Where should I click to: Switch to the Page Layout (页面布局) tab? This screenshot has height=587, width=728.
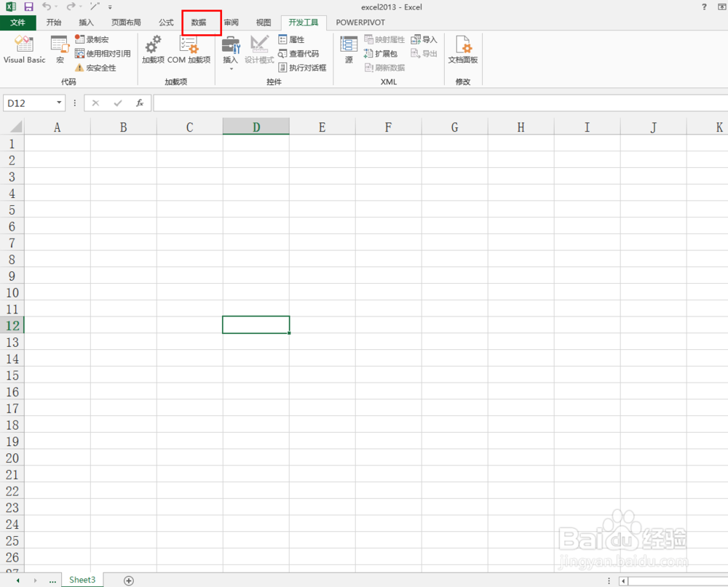click(126, 23)
